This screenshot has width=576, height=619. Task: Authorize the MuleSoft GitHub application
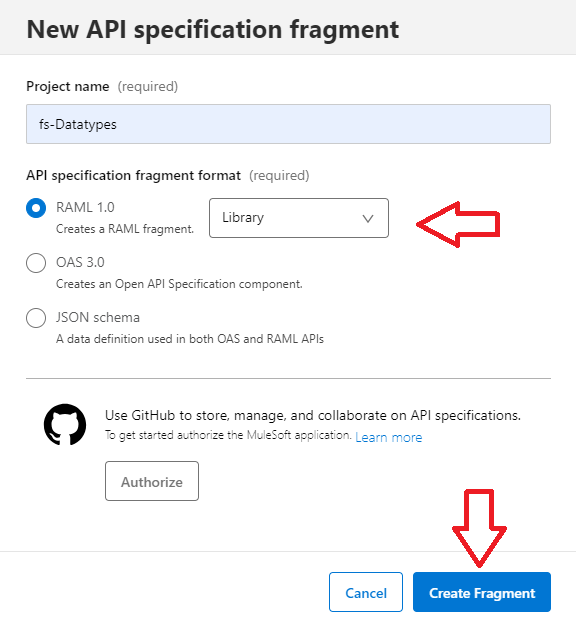pyautogui.click(x=152, y=481)
